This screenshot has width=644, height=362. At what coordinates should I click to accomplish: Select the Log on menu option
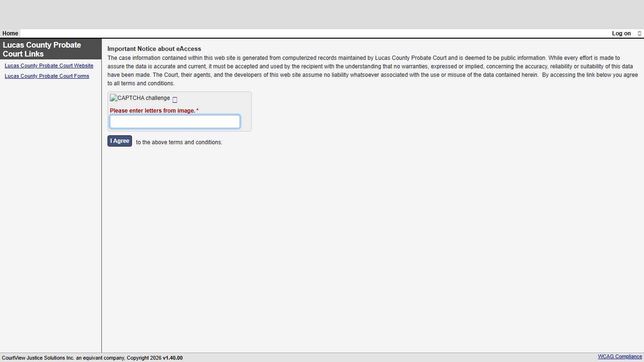tap(621, 33)
